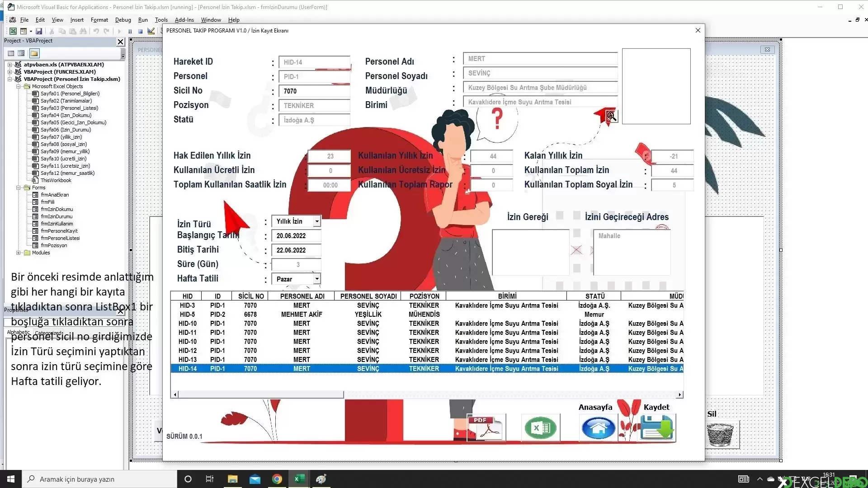Open the Windows Start menu
Viewport: 868px width, 488px height.
pos(11,479)
